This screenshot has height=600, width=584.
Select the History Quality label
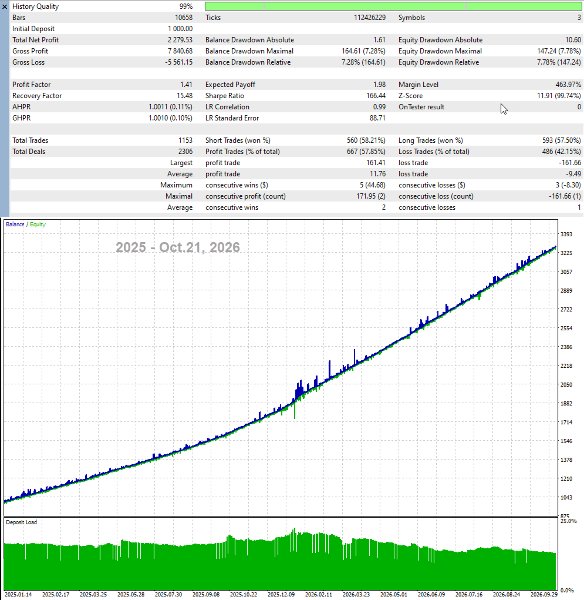tap(36, 7)
